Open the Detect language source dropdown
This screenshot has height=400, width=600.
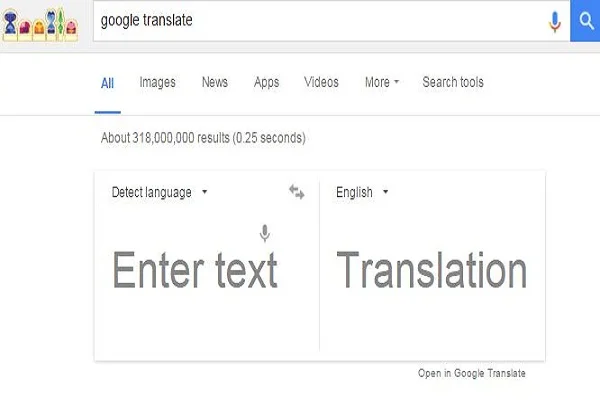click(x=159, y=192)
